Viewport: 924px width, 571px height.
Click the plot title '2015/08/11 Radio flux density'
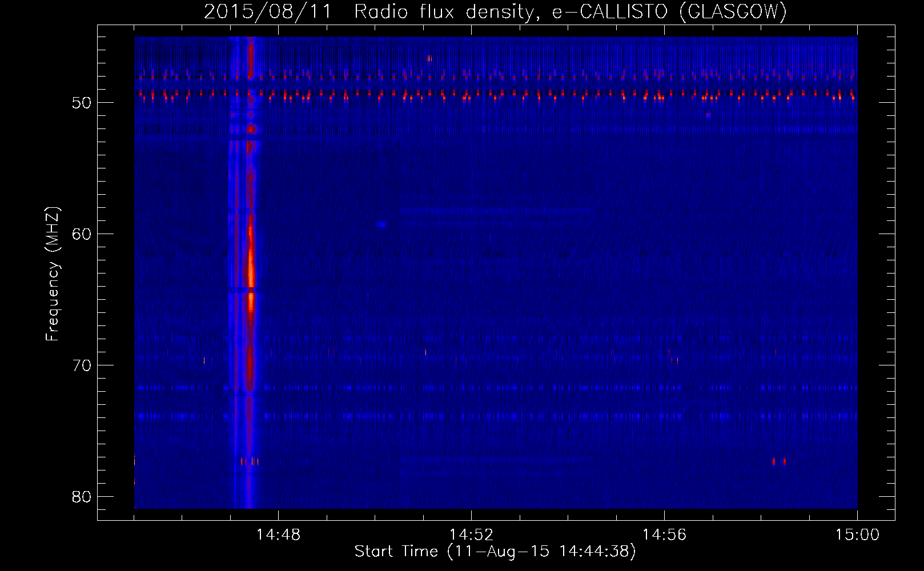[x=371, y=11]
